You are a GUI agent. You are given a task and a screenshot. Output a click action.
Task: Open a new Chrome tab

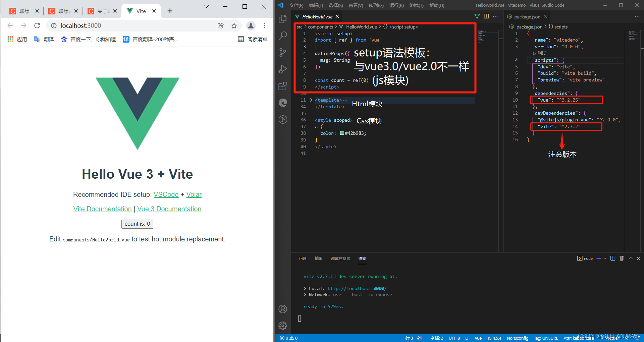(170, 11)
